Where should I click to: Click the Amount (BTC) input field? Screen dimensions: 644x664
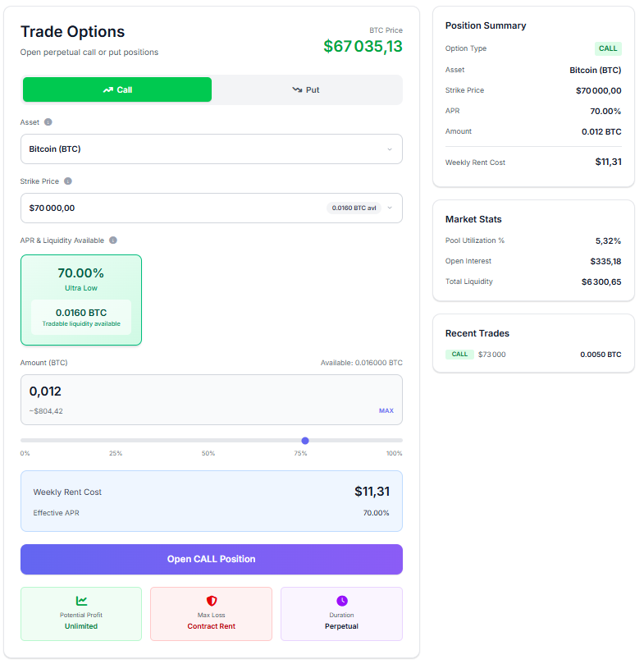(212, 400)
